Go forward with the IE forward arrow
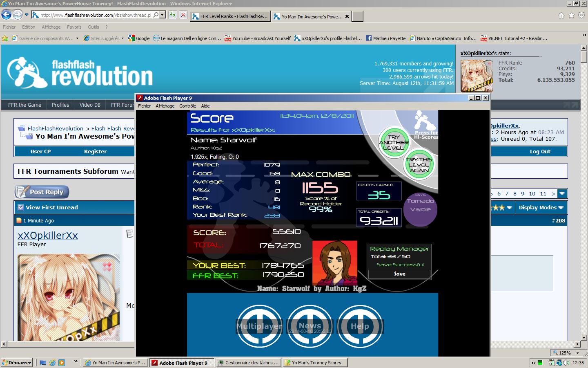This screenshot has width=588, height=368. coord(18,15)
